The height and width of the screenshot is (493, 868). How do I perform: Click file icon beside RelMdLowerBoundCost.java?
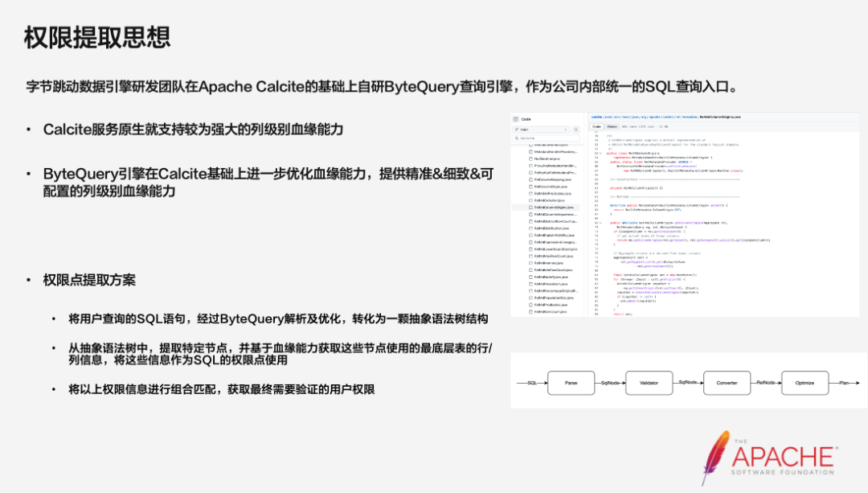[531, 249]
